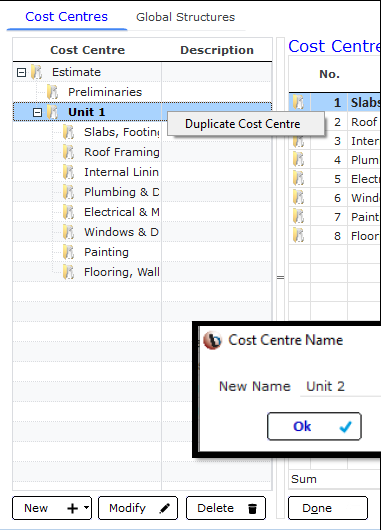The height and width of the screenshot is (530, 381).
Task: Click the folder icon in table row 8
Action: pyautogui.click(x=299, y=236)
